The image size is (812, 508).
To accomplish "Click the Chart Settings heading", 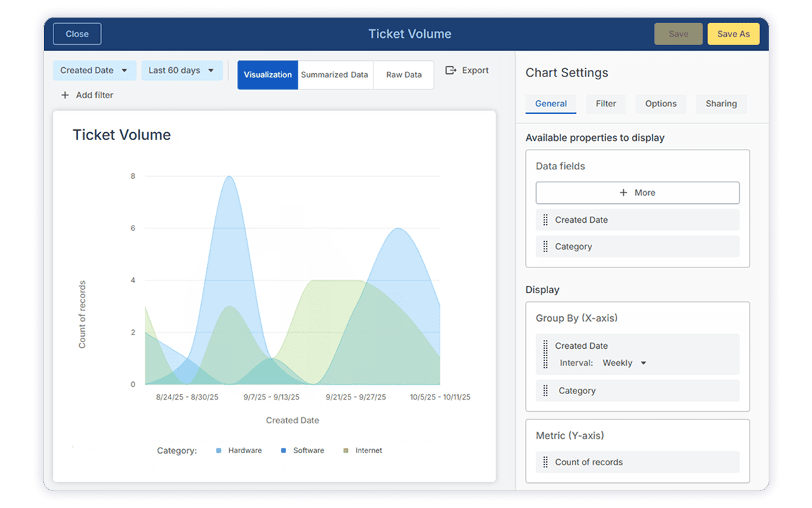I will 567,73.
